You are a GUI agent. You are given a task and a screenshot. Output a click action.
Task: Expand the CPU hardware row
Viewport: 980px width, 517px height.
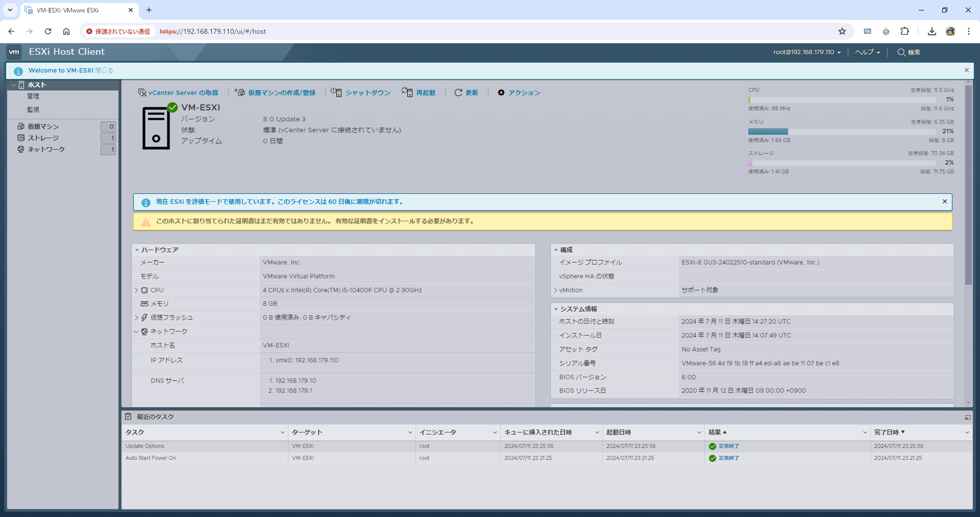(x=137, y=290)
